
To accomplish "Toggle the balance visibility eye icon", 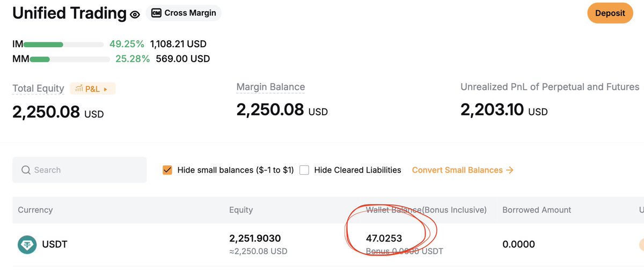I will tap(135, 14).
